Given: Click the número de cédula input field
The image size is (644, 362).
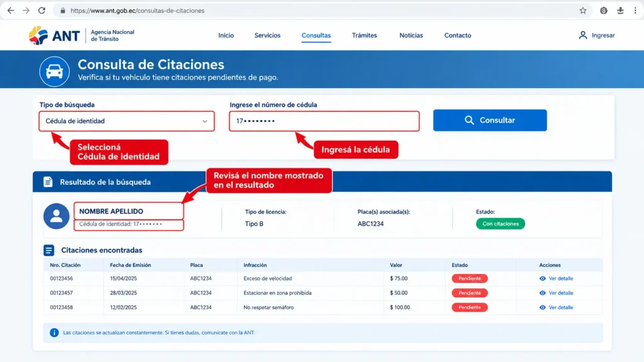Looking at the screenshot, I should point(324,121).
